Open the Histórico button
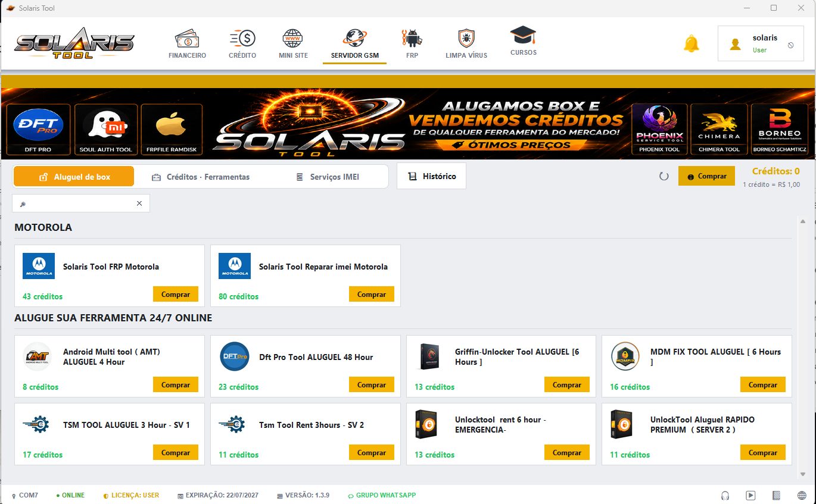 (432, 176)
